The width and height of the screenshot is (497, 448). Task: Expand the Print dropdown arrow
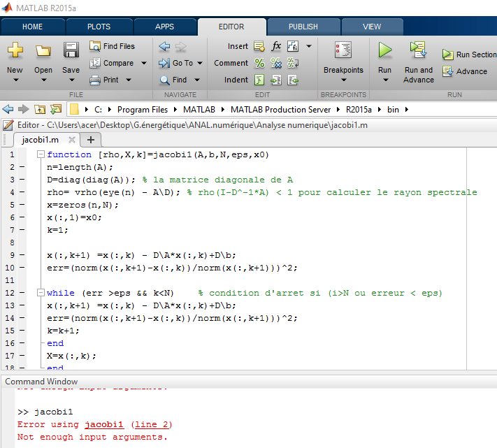click(x=129, y=80)
